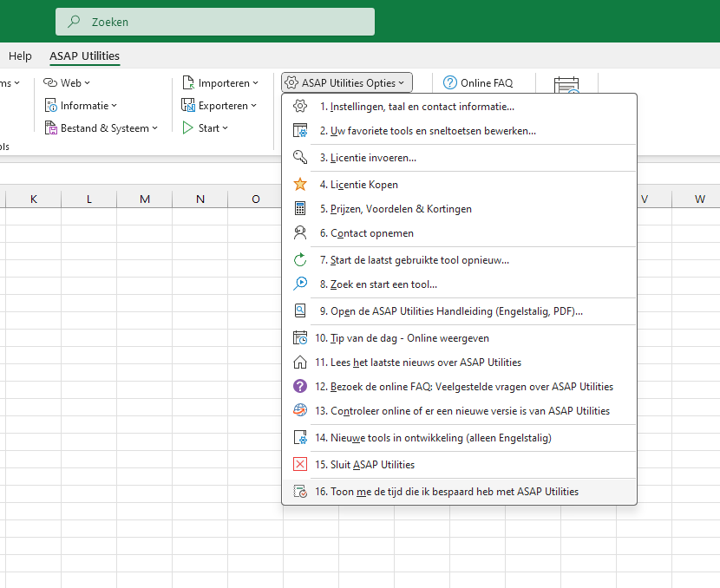Click the orange star icon for Licentie Kopen

(x=300, y=184)
